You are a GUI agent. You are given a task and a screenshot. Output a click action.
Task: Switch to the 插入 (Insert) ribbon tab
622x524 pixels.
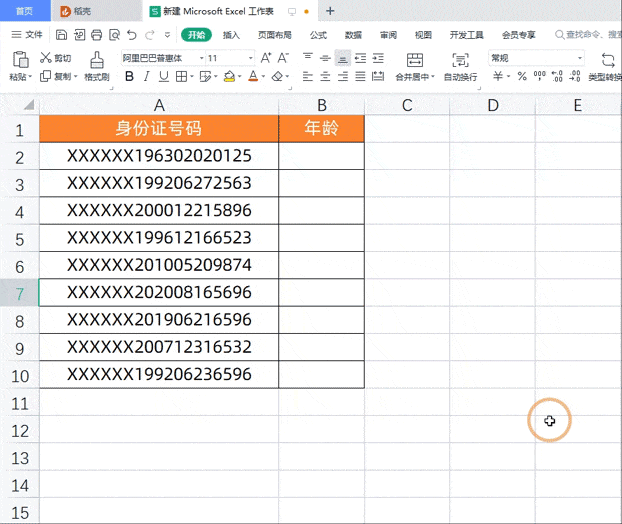point(231,34)
